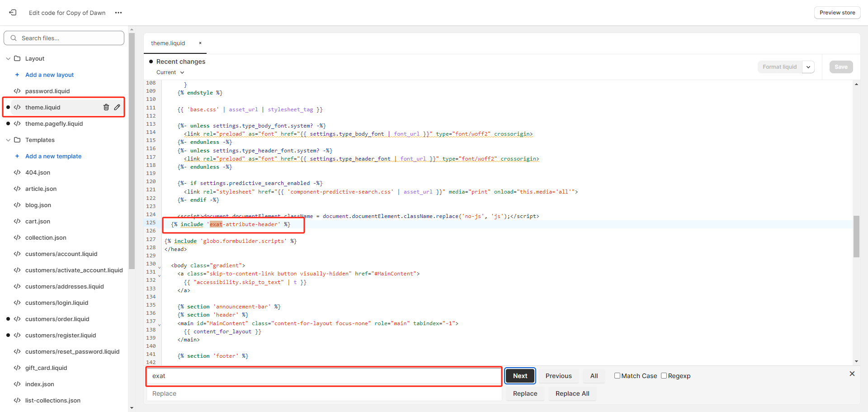Click the code icon next to index.json
This screenshot has width=868, height=412.
click(x=17, y=384)
